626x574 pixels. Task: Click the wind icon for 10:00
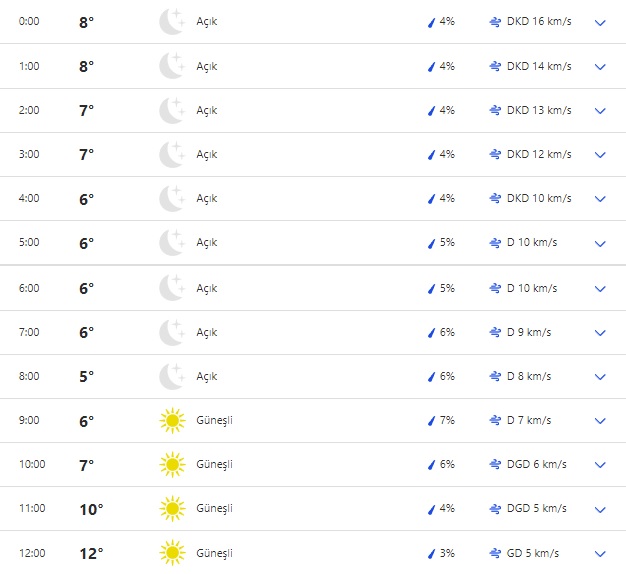click(494, 465)
